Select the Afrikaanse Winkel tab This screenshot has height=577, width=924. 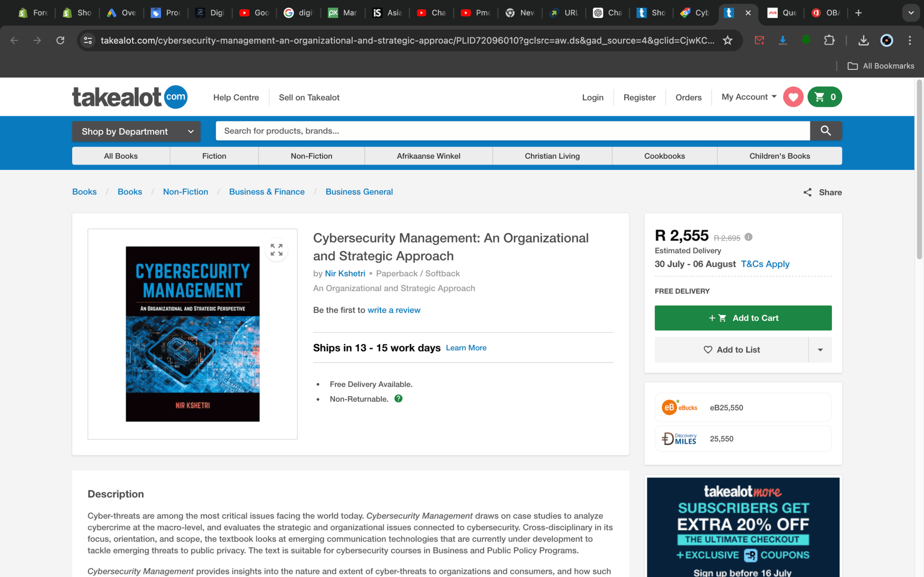pos(428,156)
